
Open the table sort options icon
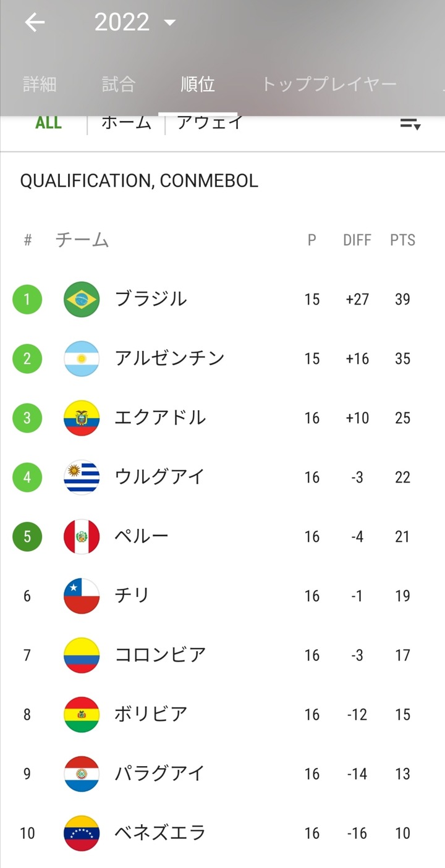point(410,124)
